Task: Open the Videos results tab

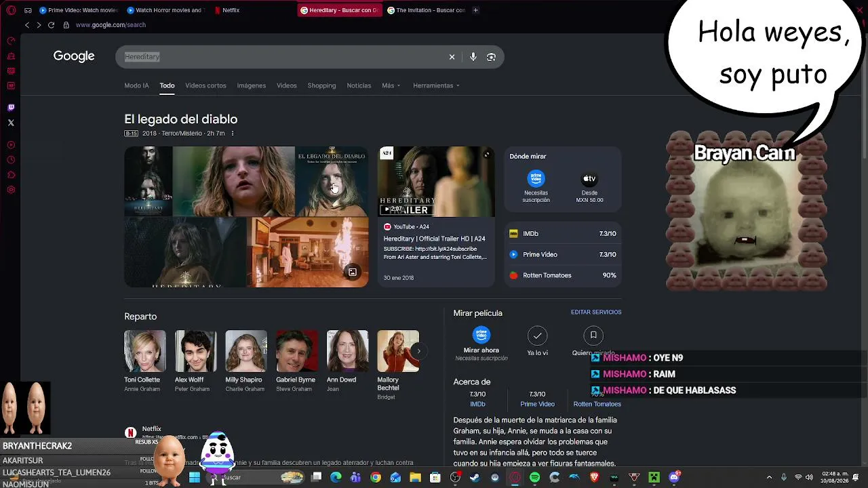Action: (286, 85)
